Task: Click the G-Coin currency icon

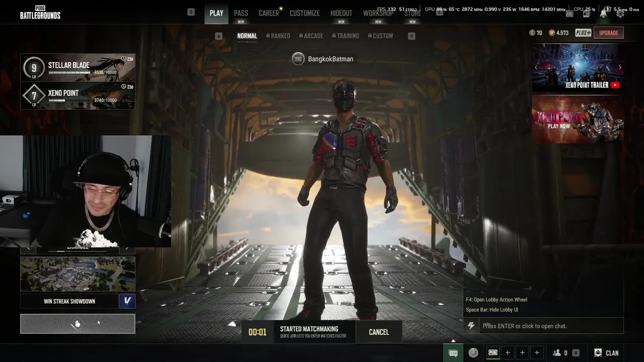Action: pyautogui.click(x=532, y=33)
